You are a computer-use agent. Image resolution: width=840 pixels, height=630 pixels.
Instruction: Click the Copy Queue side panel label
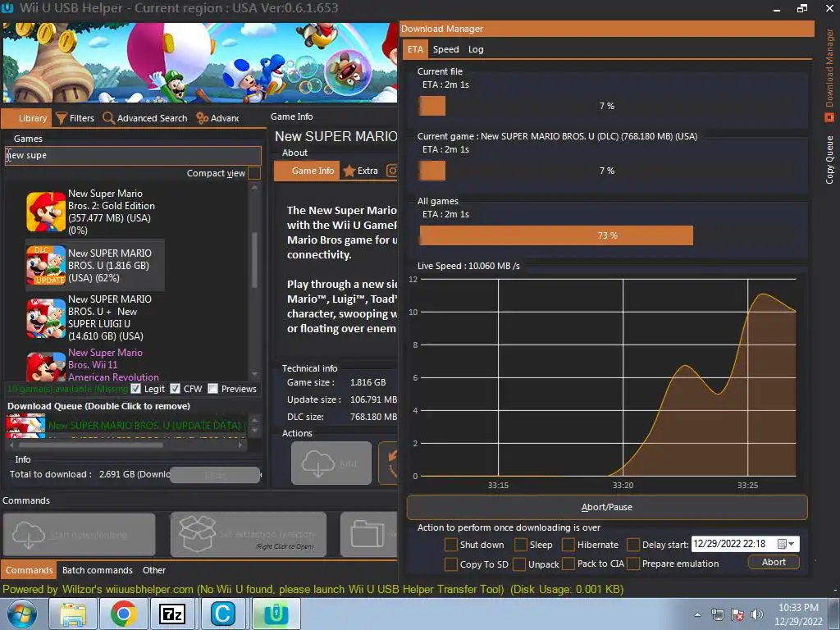[829, 160]
